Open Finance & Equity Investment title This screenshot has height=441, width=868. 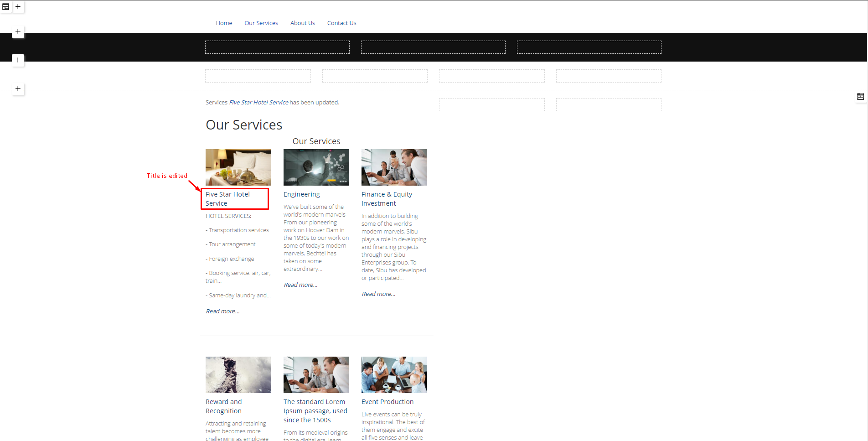click(x=387, y=199)
